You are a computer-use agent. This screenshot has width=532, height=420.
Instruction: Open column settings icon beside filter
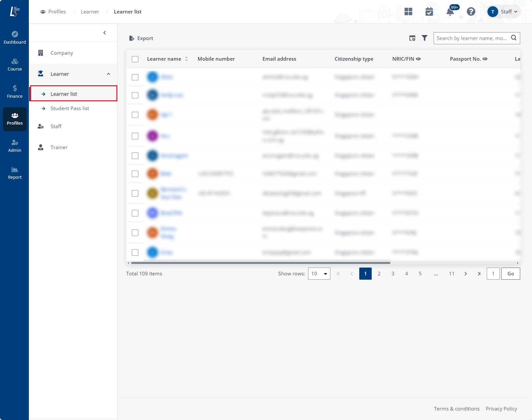point(412,38)
